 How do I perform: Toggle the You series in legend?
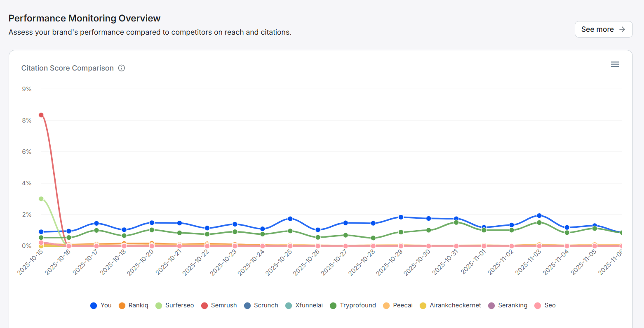101,305
